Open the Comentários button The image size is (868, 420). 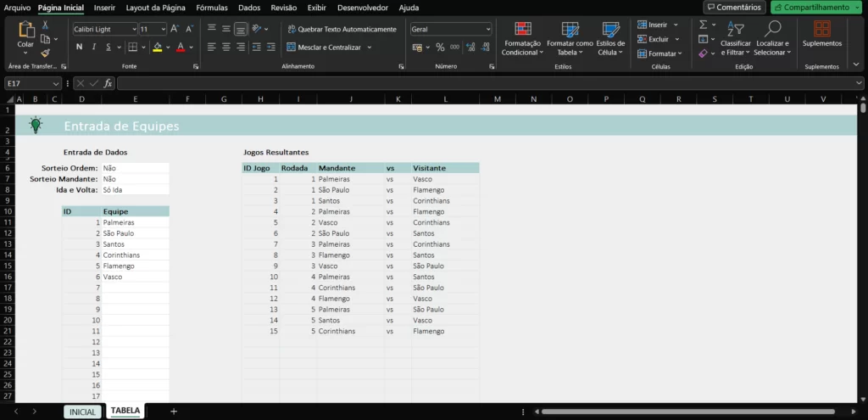(x=734, y=7)
